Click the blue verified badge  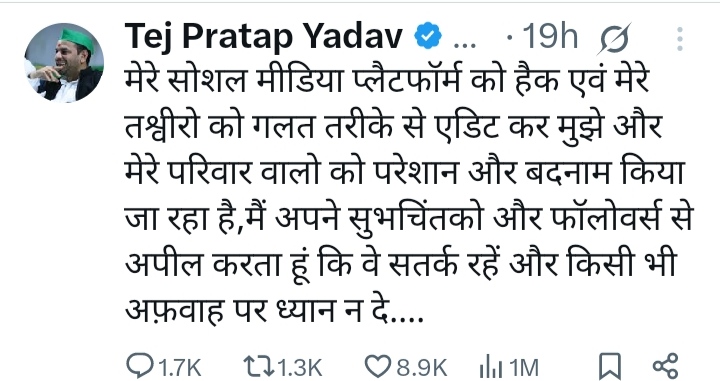(428, 37)
